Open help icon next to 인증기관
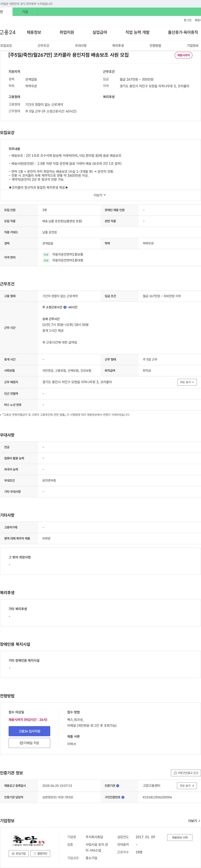 click(x=118, y=786)
